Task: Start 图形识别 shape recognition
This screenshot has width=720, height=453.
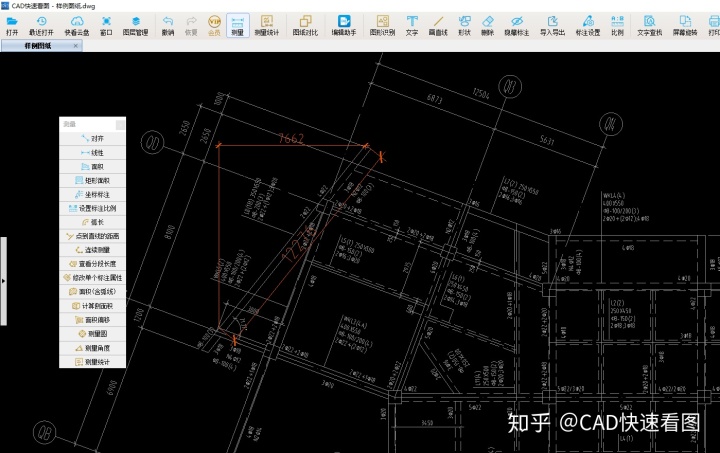Action: click(x=382, y=26)
